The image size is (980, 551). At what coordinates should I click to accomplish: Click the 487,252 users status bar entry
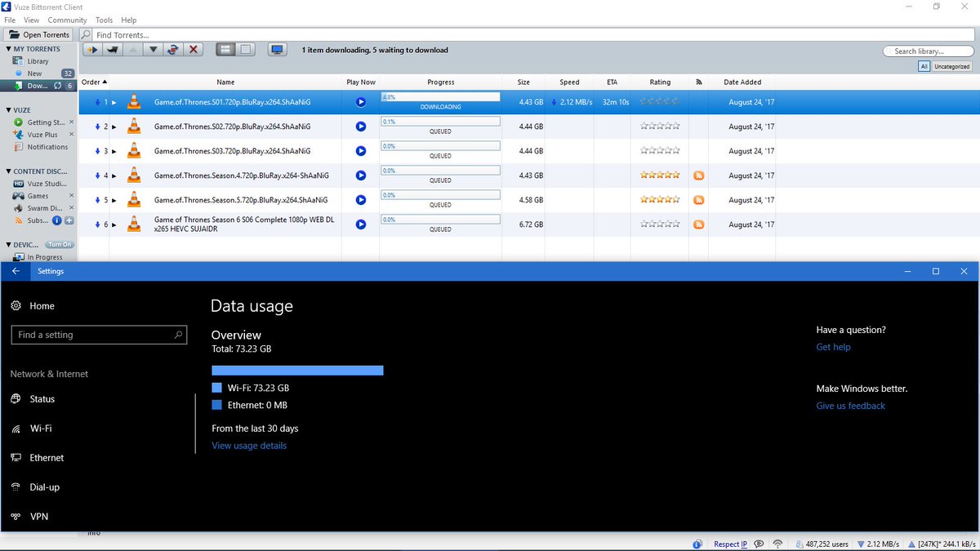click(x=821, y=544)
